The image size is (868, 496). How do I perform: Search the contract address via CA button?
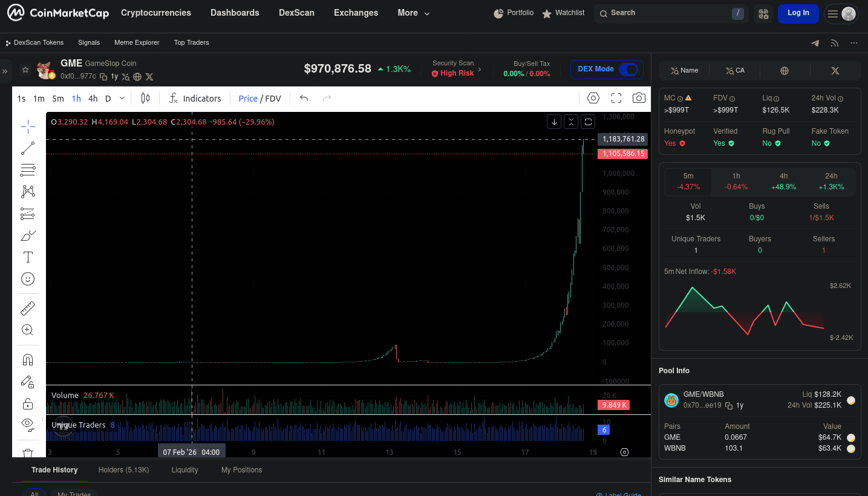735,71
